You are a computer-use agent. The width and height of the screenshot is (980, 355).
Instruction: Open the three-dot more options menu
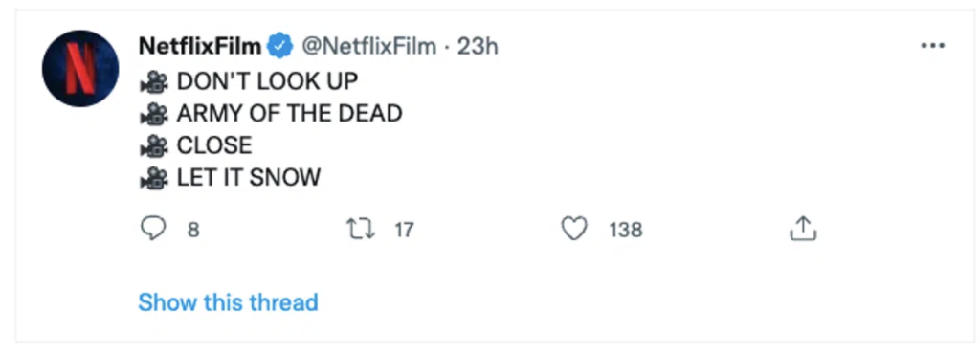coord(933,46)
